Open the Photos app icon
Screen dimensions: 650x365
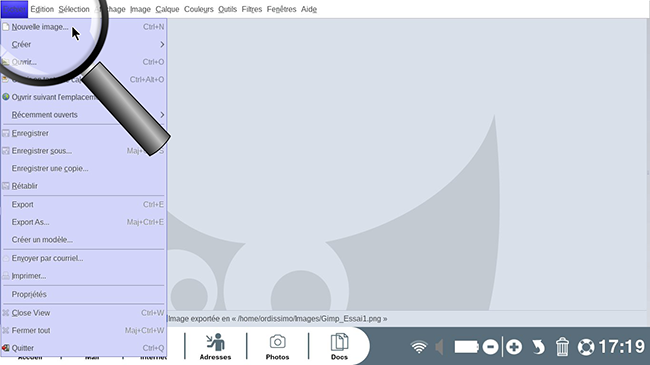(277, 346)
